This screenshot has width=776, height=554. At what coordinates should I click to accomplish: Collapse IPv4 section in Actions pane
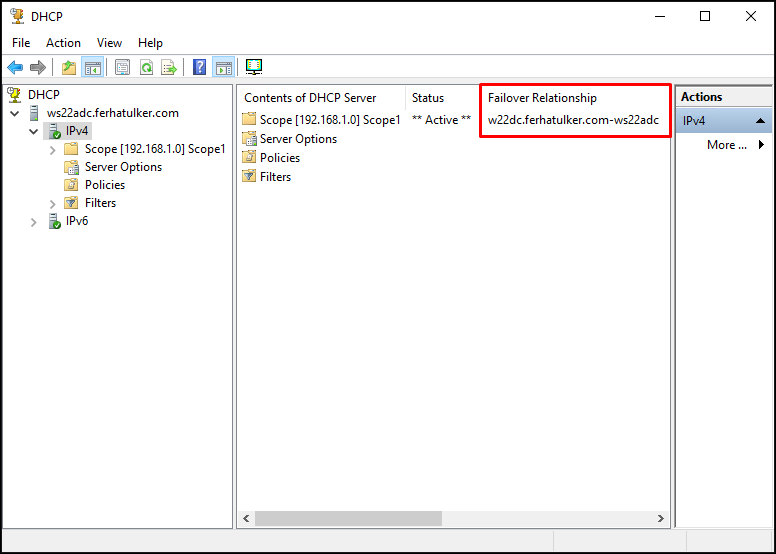pyautogui.click(x=761, y=121)
